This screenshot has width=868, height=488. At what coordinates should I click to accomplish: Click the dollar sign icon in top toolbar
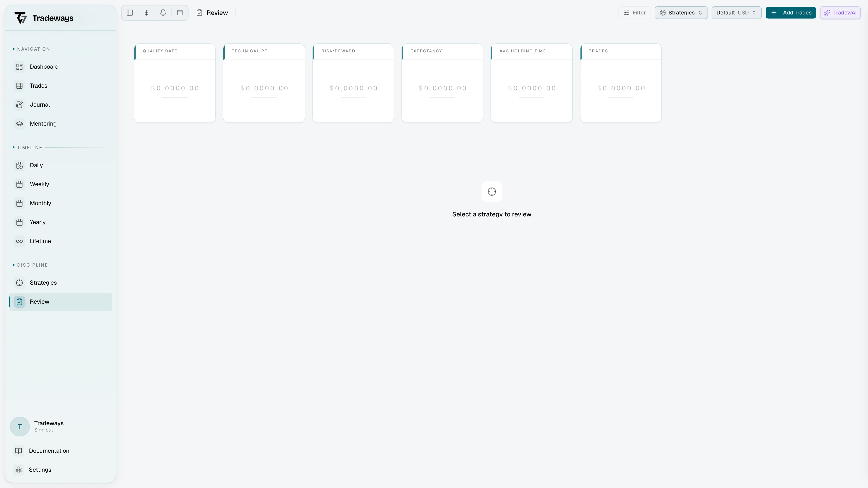tap(146, 12)
